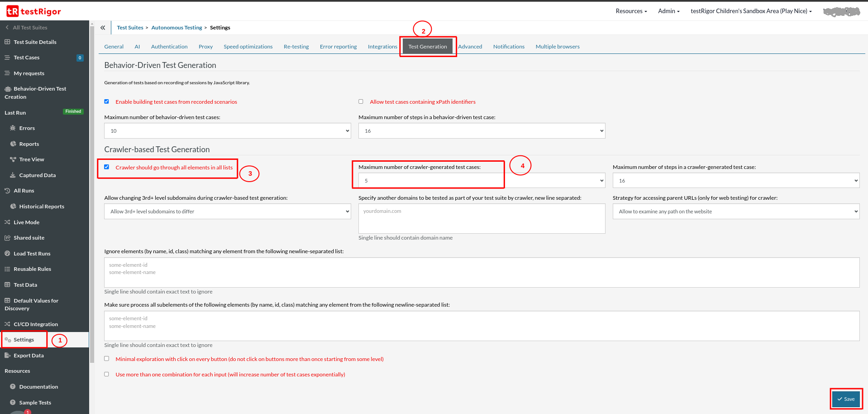Click the additional domains text area
868x414 pixels.
click(x=481, y=218)
